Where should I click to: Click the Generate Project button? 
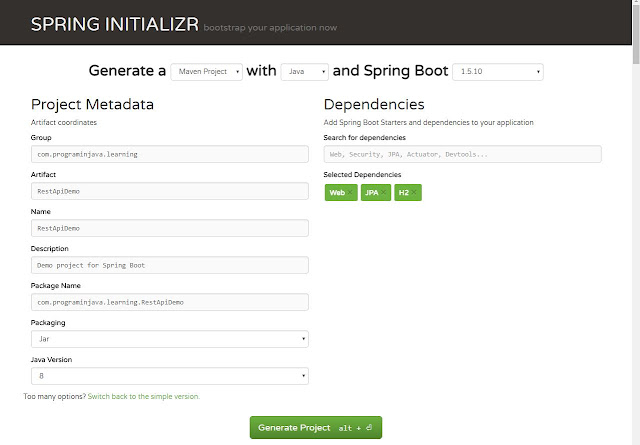[x=316, y=427]
